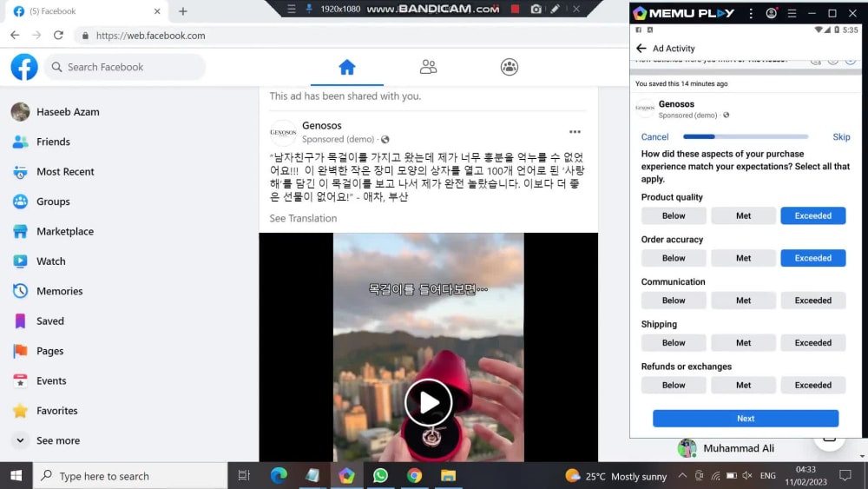The image size is (868, 489).
Task: Open Muhammad Ali contact
Action: (x=739, y=448)
